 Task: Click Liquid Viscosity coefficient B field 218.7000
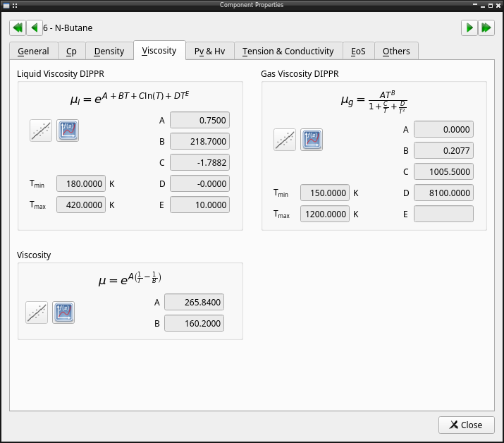[199, 142]
